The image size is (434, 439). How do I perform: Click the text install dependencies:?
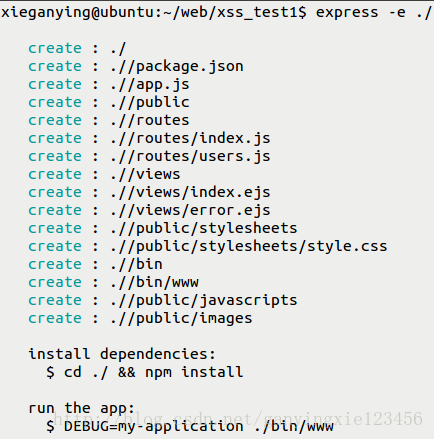pos(122,354)
